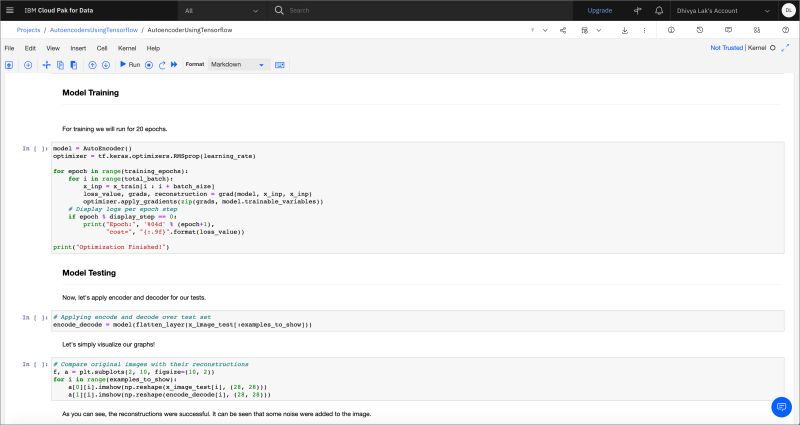Open the File menu
The height and width of the screenshot is (425, 800).
(x=9, y=48)
